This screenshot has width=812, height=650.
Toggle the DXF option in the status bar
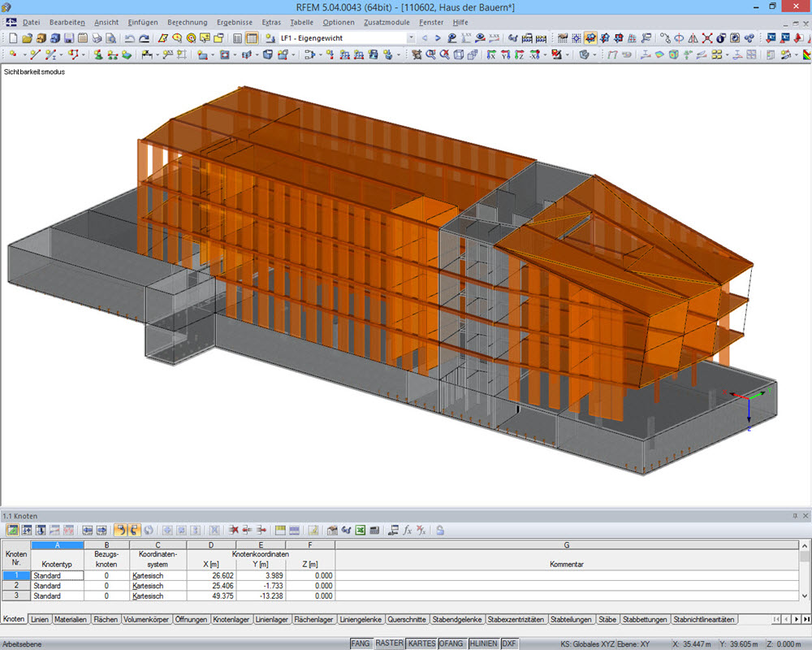[x=509, y=643]
